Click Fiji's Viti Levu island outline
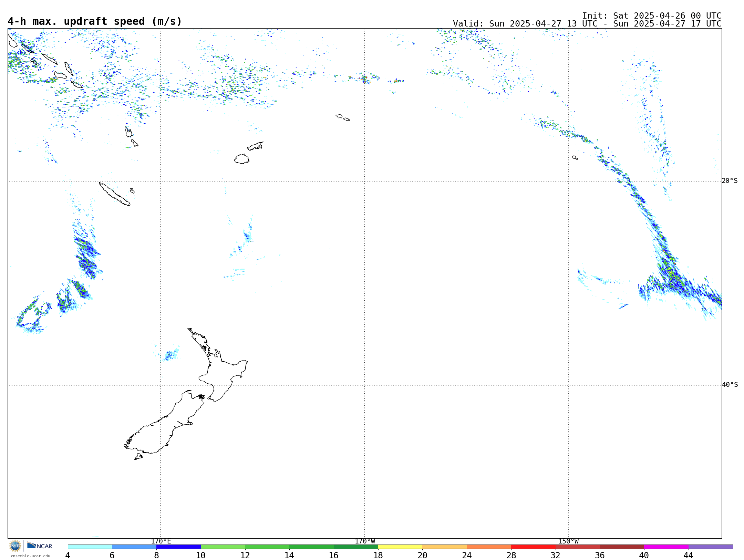This screenshot has height=560, width=744. (x=242, y=159)
